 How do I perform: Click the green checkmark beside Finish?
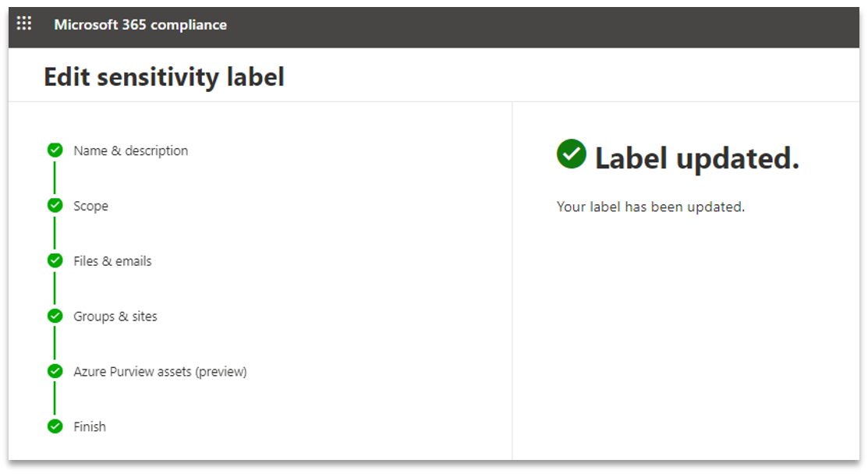[54, 426]
